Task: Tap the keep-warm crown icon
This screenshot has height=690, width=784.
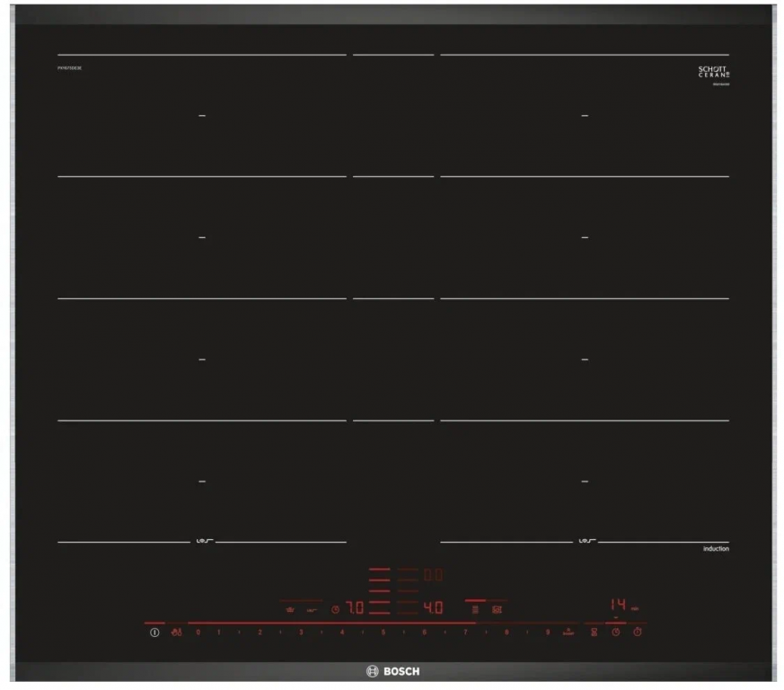Action: [x=289, y=609]
